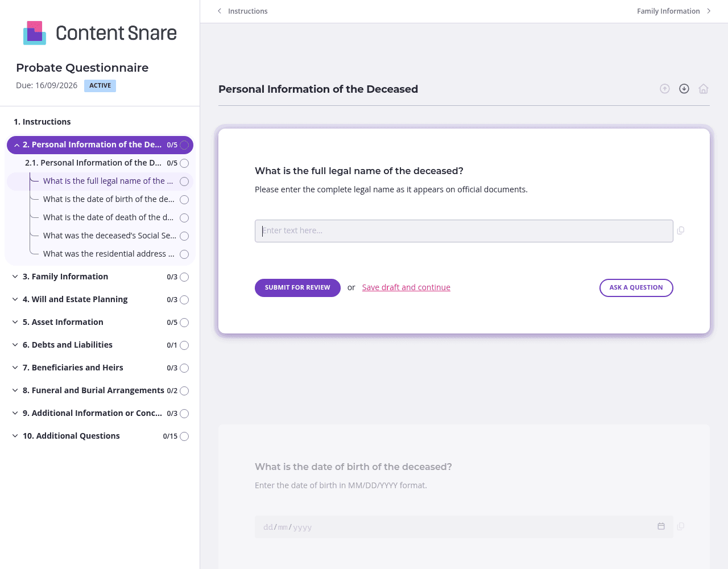Click the due date 16/09/2026
Viewport: 728px width, 569px height.
click(47, 85)
